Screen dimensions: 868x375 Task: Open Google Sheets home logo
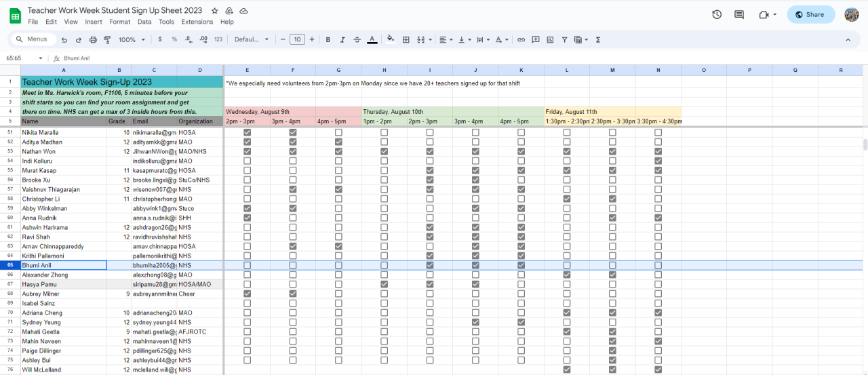click(x=15, y=15)
